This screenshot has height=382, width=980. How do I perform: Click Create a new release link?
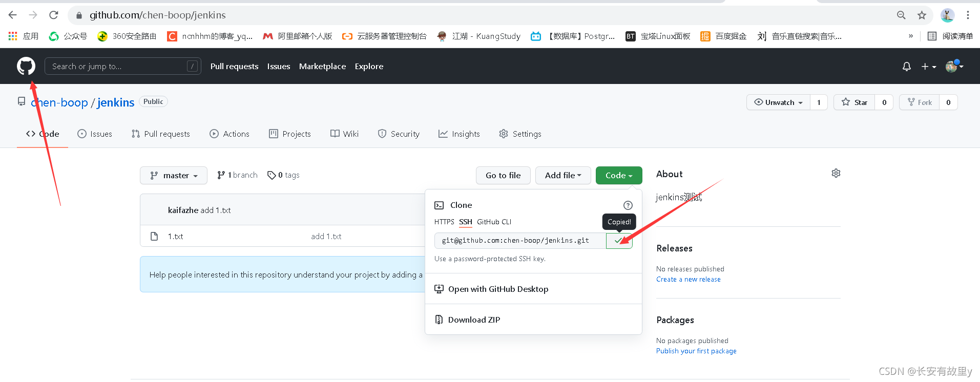(689, 279)
